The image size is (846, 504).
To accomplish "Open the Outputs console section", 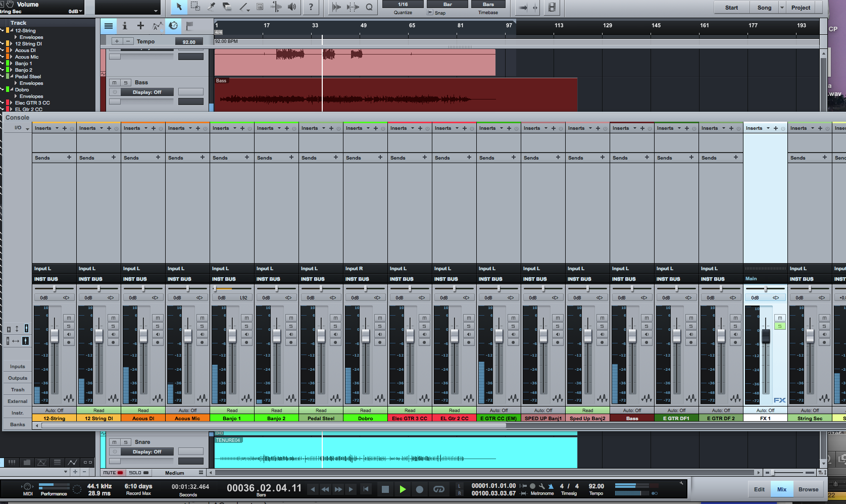I will tap(18, 378).
